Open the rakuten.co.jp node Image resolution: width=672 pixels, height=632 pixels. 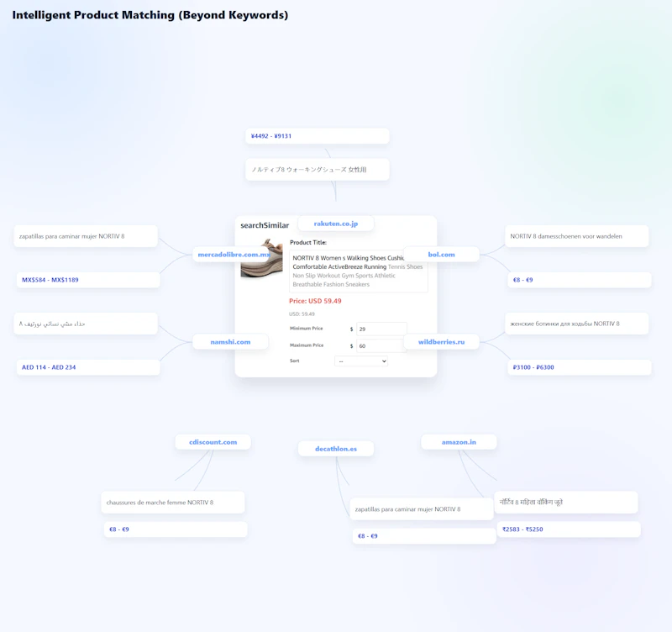point(335,224)
